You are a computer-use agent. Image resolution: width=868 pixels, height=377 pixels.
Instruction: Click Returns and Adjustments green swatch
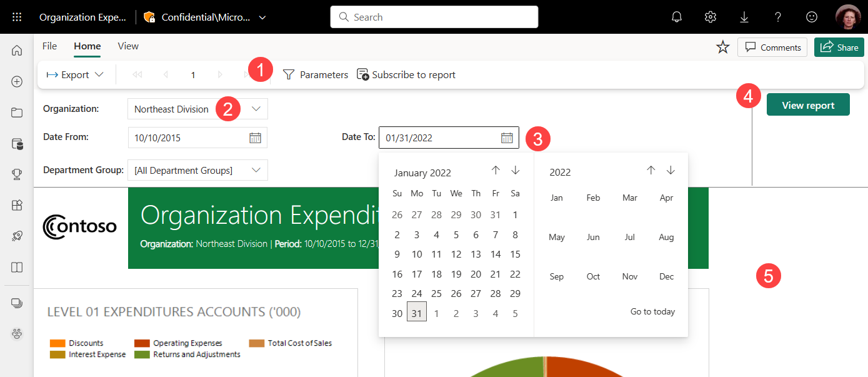[x=142, y=354]
